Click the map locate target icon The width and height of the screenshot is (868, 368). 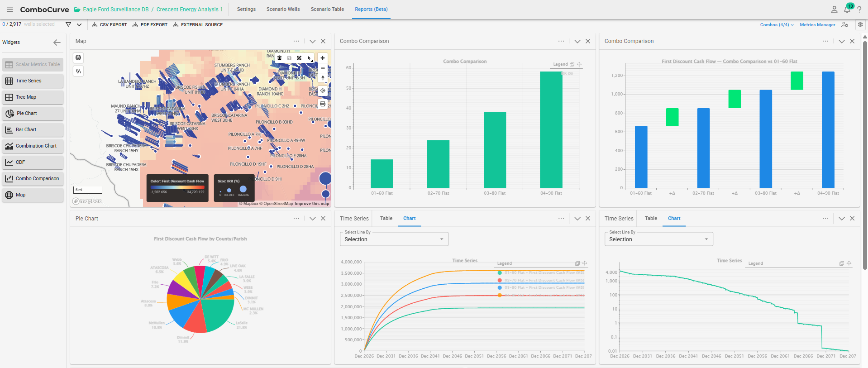(323, 91)
